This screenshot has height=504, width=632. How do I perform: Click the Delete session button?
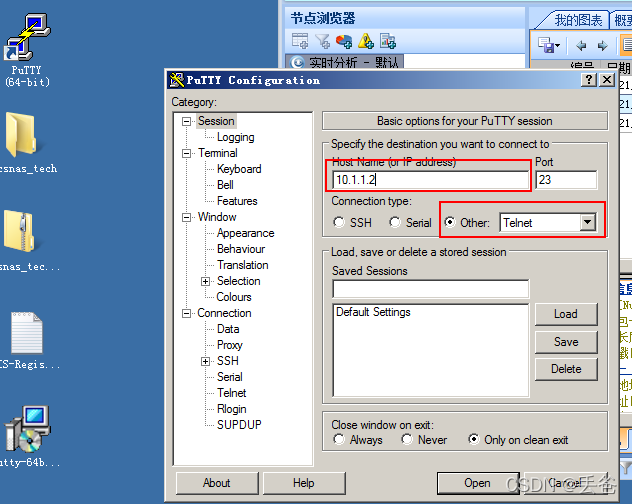tap(566, 369)
